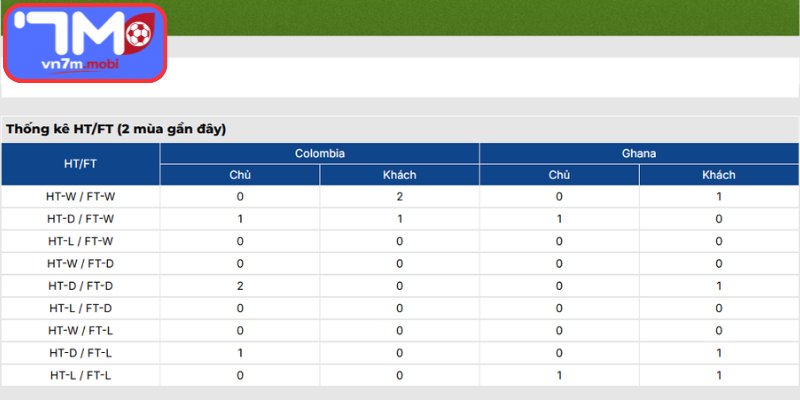Select 'Khách' header under Ghana

[719, 175]
